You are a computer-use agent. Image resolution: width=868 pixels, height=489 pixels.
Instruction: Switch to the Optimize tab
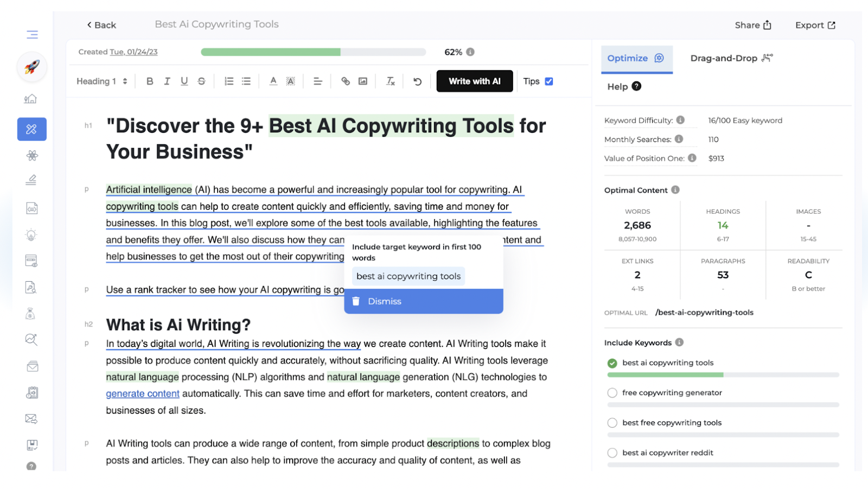pos(636,59)
